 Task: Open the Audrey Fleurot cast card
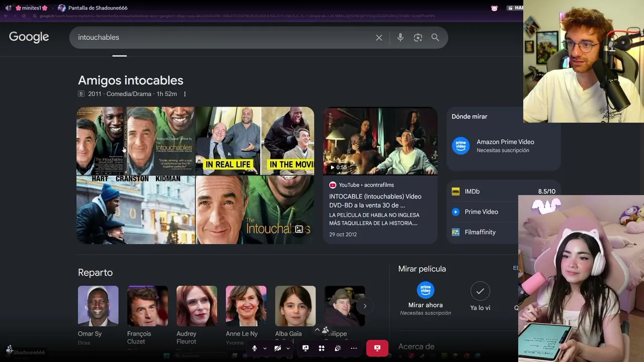[197, 317]
